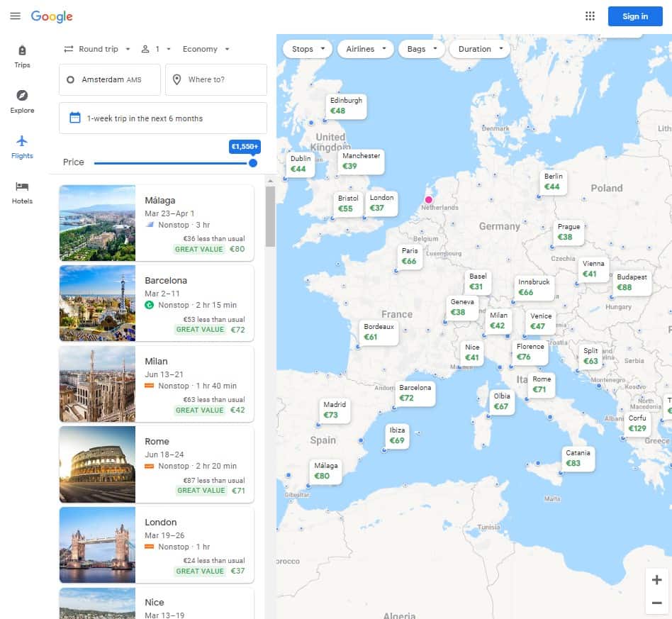Select the Rome destination card
The width and height of the screenshot is (672, 619).
(x=157, y=464)
